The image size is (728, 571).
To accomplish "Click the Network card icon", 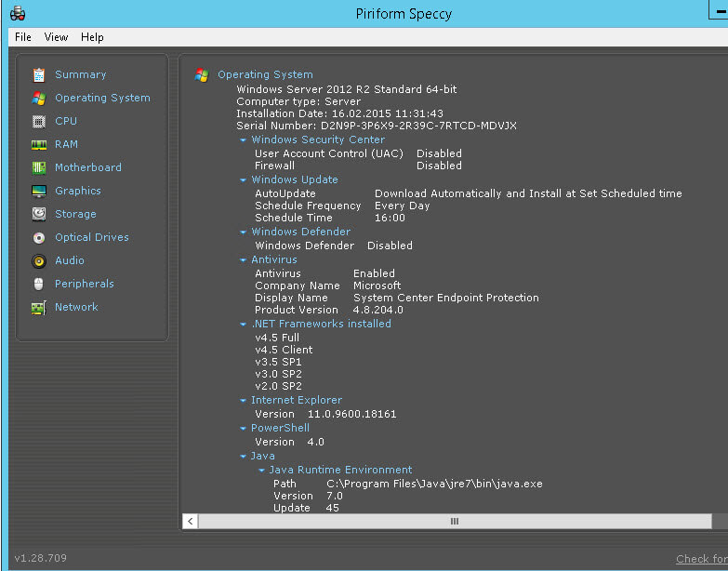I will pos(39,307).
